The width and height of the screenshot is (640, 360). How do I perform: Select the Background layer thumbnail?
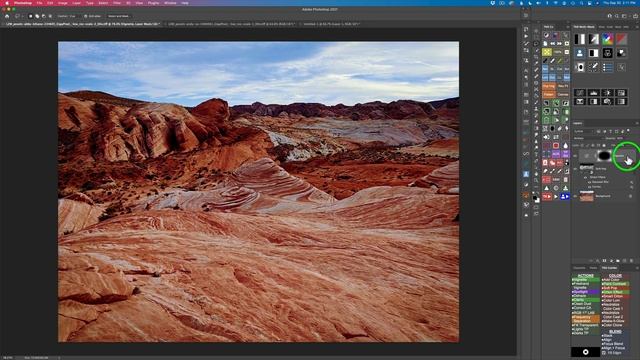pyautogui.click(x=587, y=197)
